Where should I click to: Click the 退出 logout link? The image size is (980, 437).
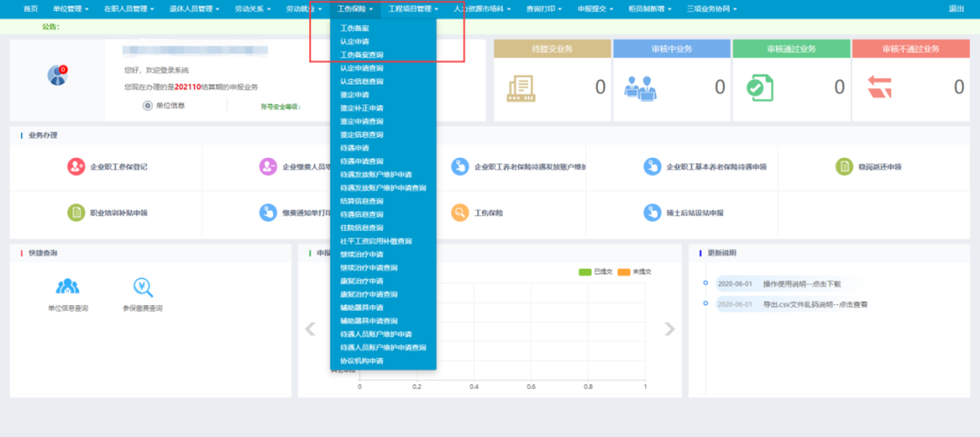(x=956, y=9)
